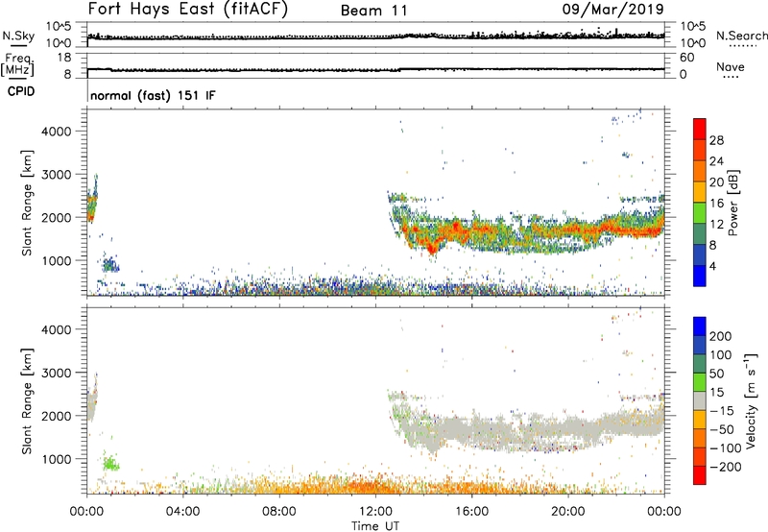Click red high-power echo near 14:00 UT
Image resolution: width=768 pixels, height=532 pixels.
tap(432, 248)
